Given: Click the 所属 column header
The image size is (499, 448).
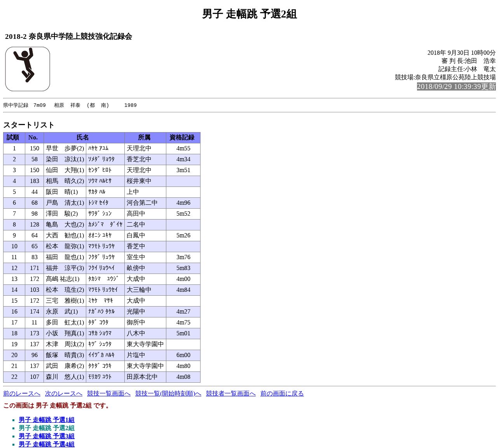Looking at the screenshot, I should pos(145,138).
